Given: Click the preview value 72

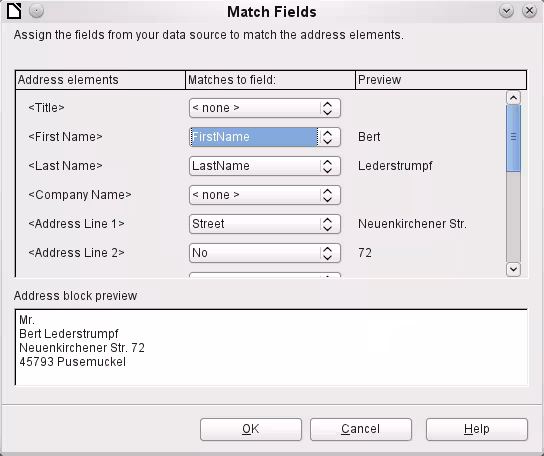Looking at the screenshot, I should tap(365, 253).
